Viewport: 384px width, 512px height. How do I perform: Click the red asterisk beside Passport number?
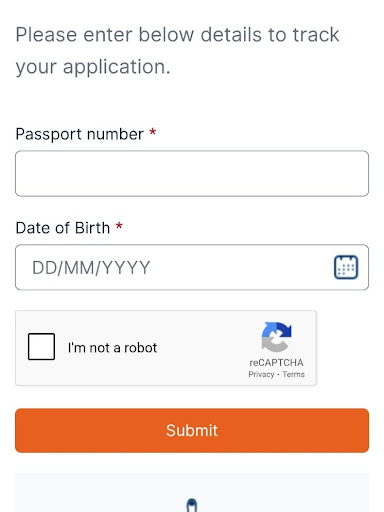[x=152, y=132]
